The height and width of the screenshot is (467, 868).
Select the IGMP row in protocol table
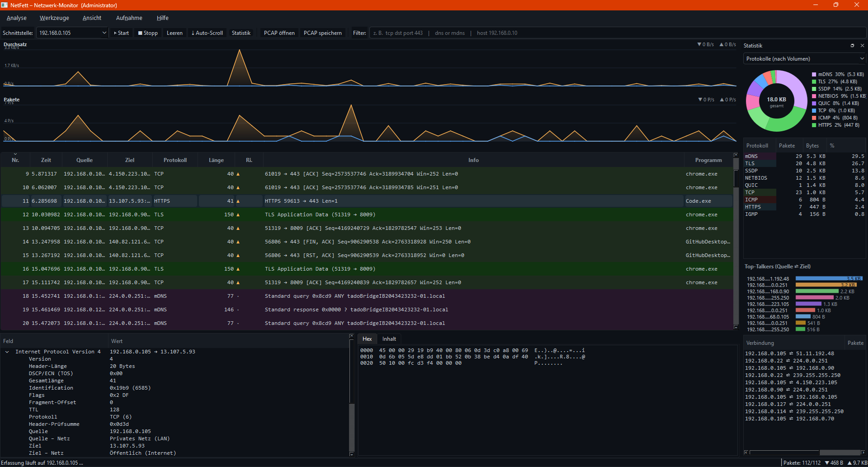click(x=805, y=214)
